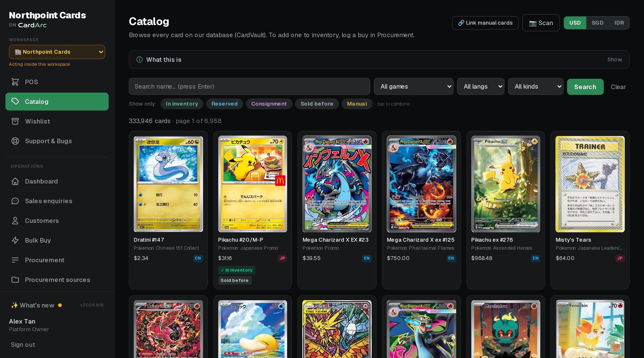Click Clear to reset filters
The width and height of the screenshot is (644, 358).
pyautogui.click(x=618, y=87)
